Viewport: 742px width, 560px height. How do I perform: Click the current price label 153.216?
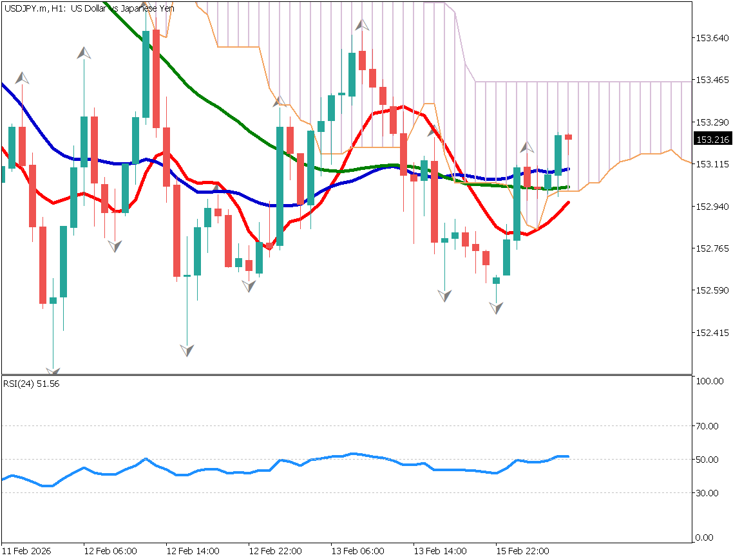[x=712, y=140]
